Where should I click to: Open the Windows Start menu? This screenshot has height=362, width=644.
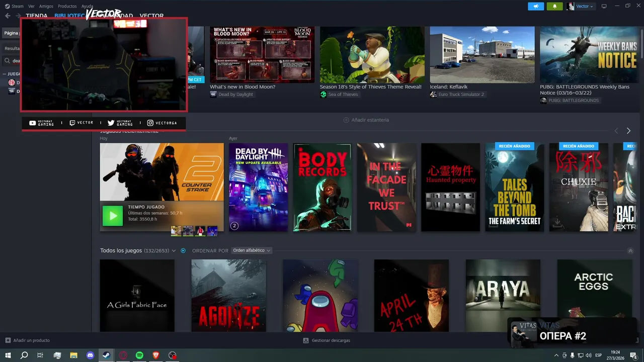coord(8,355)
